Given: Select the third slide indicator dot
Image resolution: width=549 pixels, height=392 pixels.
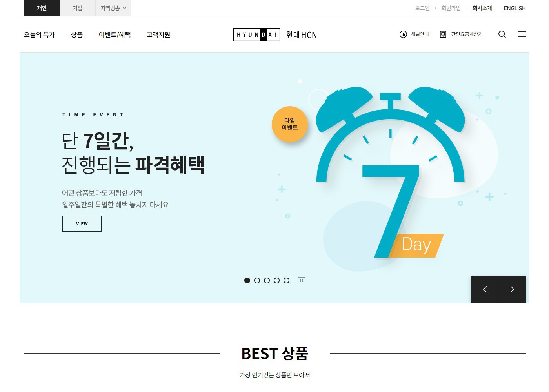Looking at the screenshot, I should click(x=267, y=281).
